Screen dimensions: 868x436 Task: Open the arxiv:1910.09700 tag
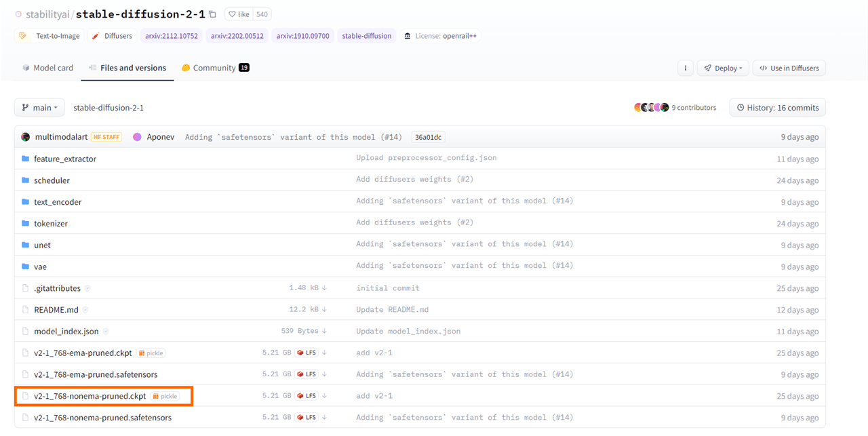click(x=302, y=36)
